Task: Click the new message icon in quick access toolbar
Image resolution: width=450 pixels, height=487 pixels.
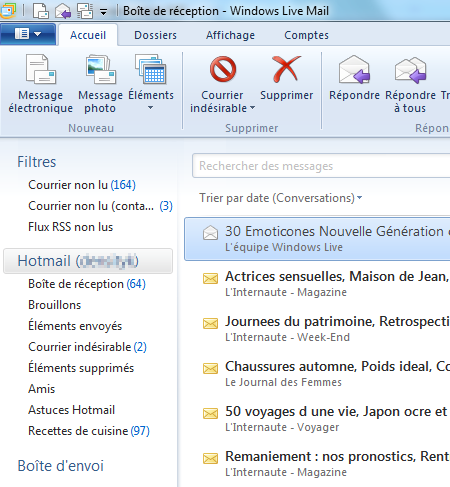Action: [41, 11]
